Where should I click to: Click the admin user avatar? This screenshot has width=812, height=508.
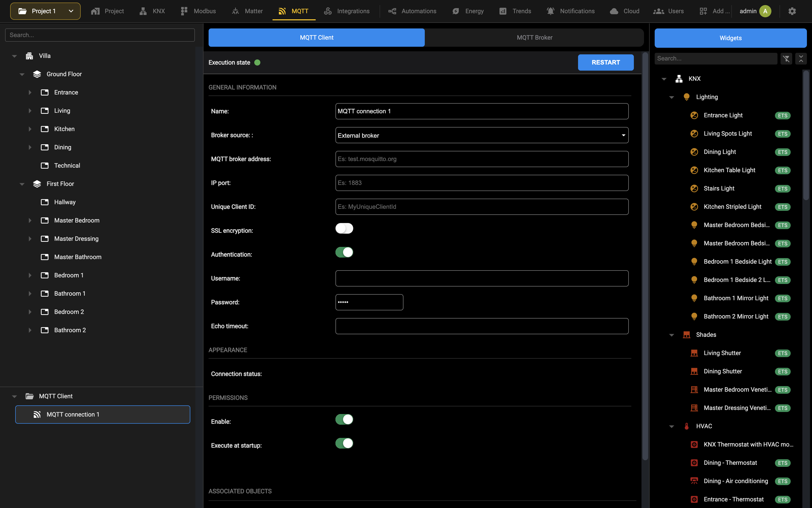point(765,11)
